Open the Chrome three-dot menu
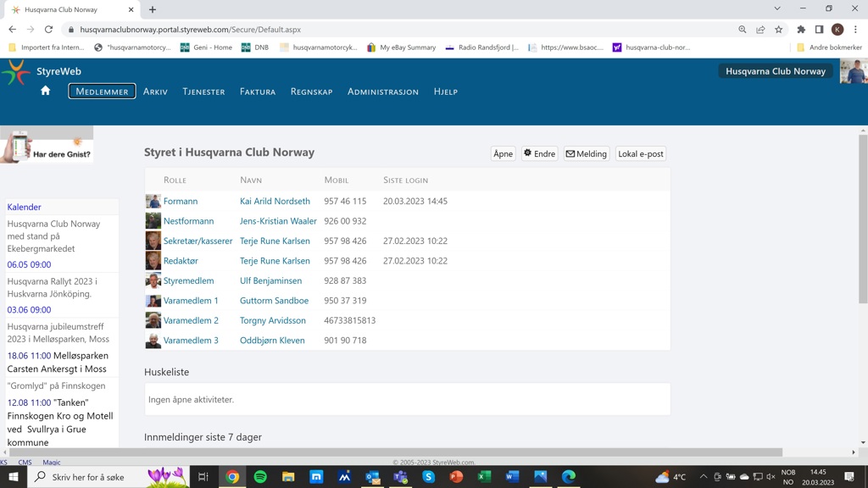 [855, 30]
